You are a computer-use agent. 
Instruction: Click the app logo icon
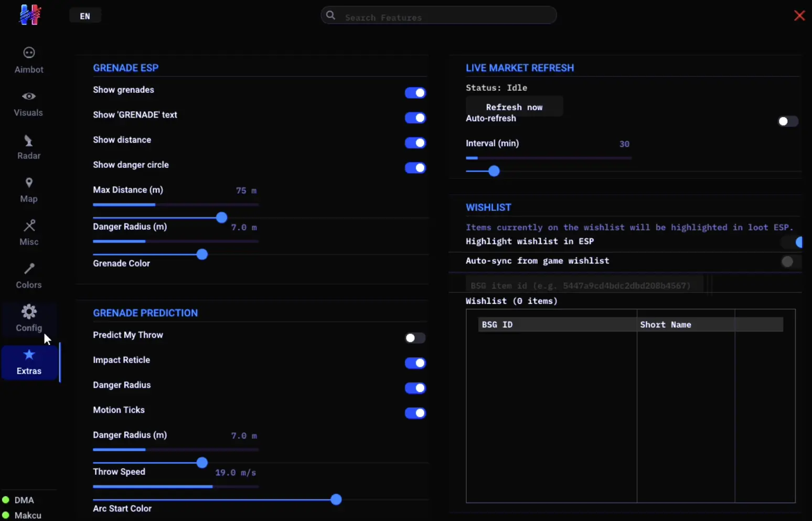(30, 15)
